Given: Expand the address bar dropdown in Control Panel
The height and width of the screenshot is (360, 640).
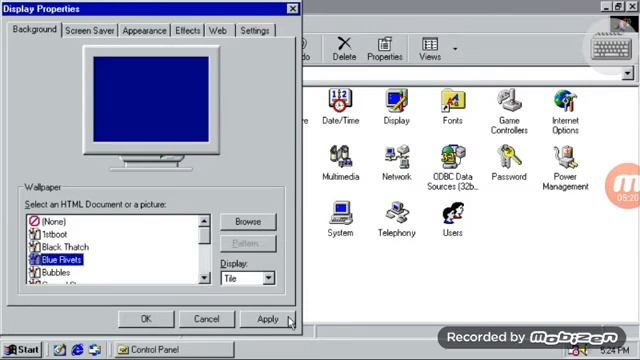Looking at the screenshot, I should tap(627, 73).
